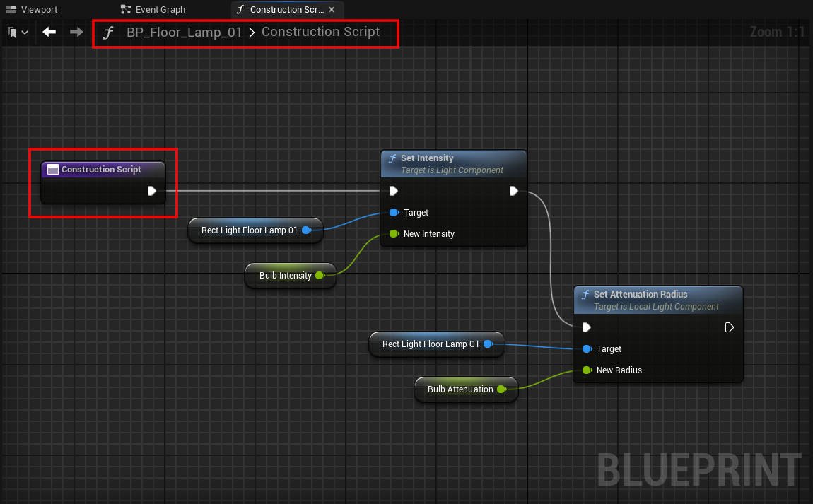Click the New Radius input pin
This screenshot has width=813, height=504.
(587, 370)
